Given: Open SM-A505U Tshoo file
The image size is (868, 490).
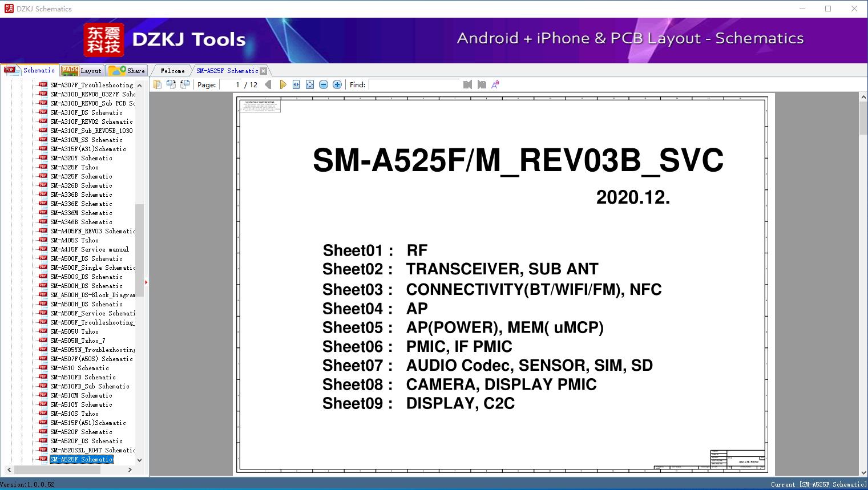Looking at the screenshot, I should 74,331.
